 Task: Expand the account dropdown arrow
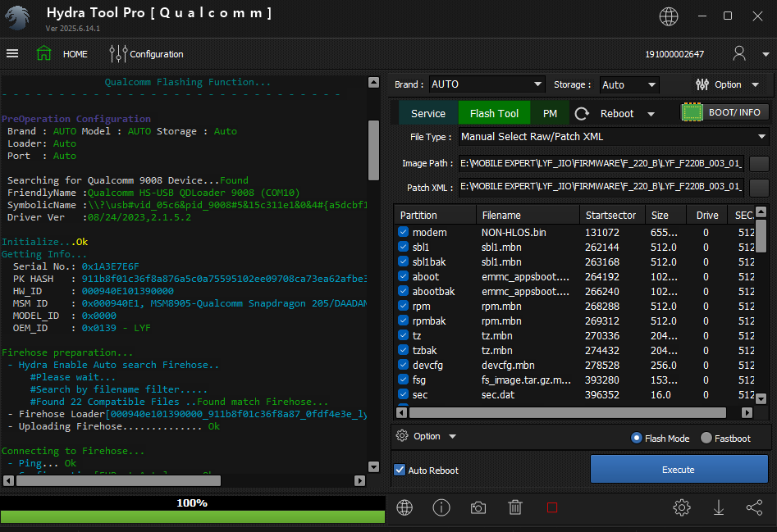[x=766, y=54]
